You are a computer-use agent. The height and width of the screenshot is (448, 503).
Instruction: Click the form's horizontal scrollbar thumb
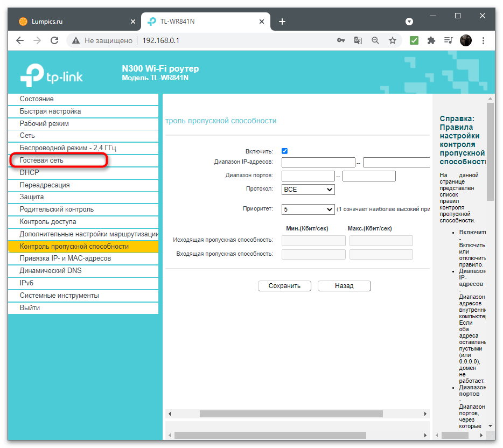coord(291,414)
